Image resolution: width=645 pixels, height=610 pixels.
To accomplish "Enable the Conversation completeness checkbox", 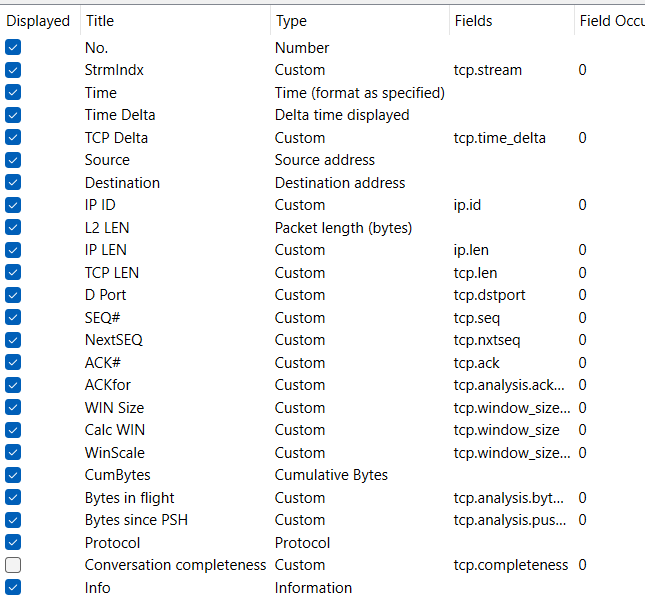I will (x=13, y=565).
